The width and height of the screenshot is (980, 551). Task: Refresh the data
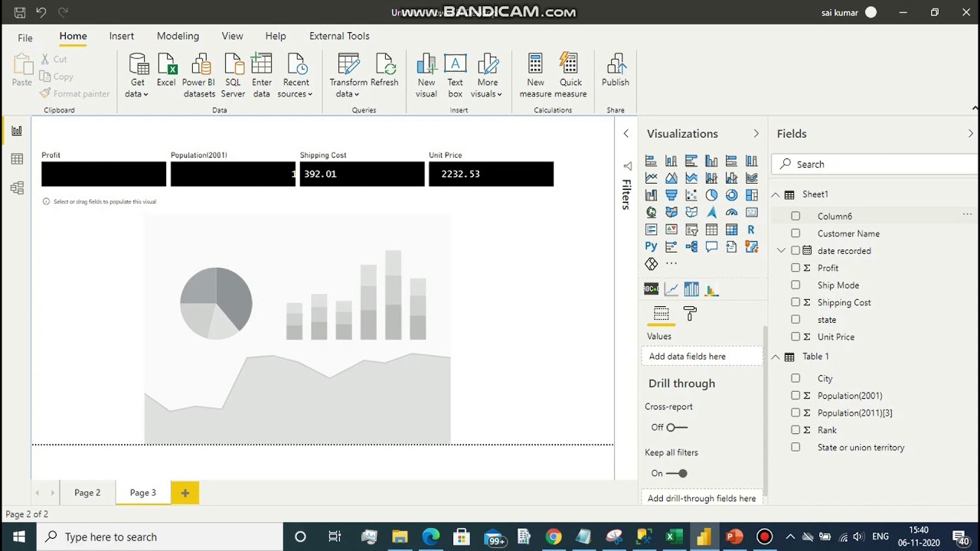coord(384,71)
